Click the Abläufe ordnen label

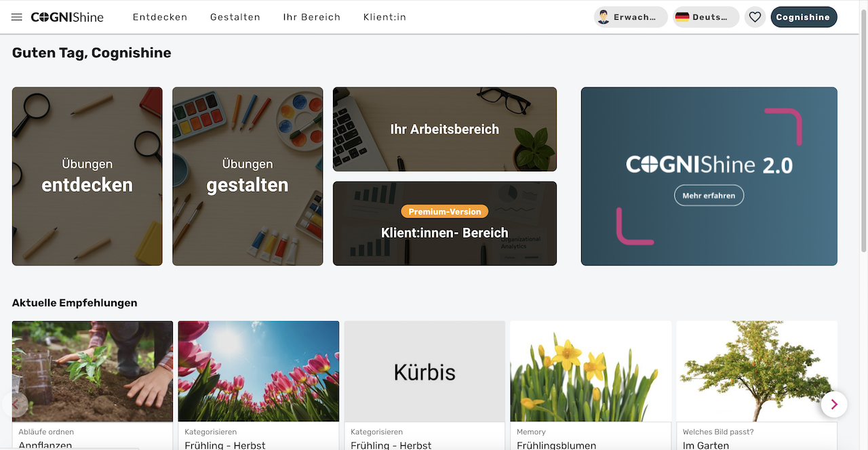tap(46, 432)
